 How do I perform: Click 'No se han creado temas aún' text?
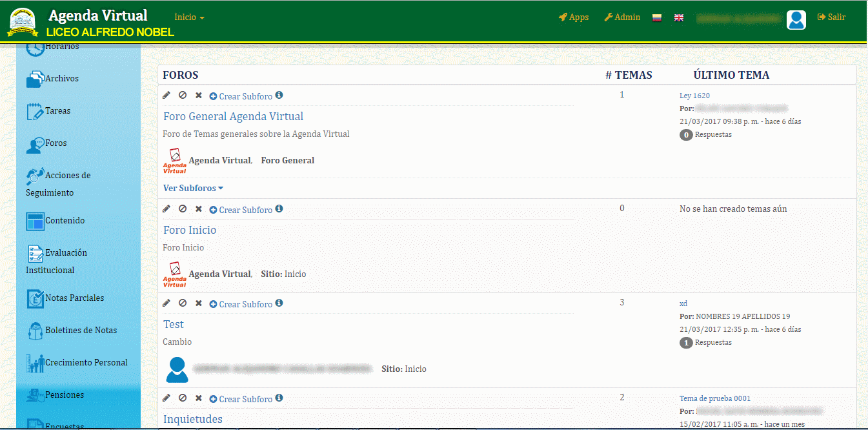click(x=733, y=209)
